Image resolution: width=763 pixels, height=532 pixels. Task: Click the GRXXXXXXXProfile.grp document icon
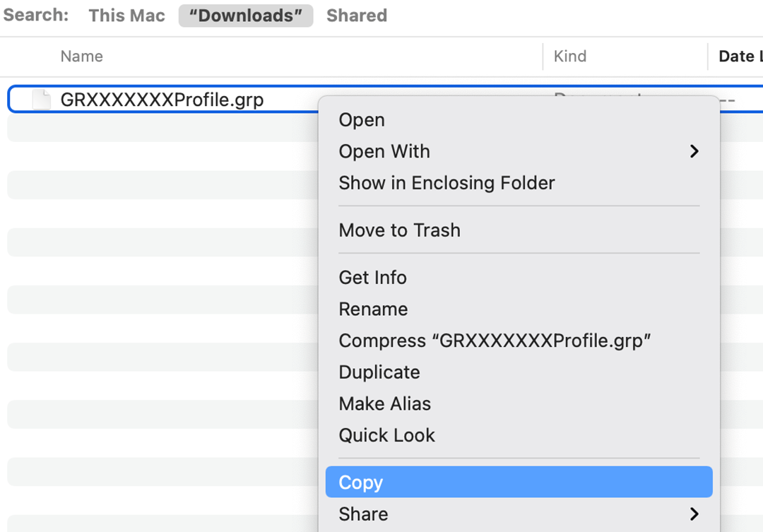(42, 100)
